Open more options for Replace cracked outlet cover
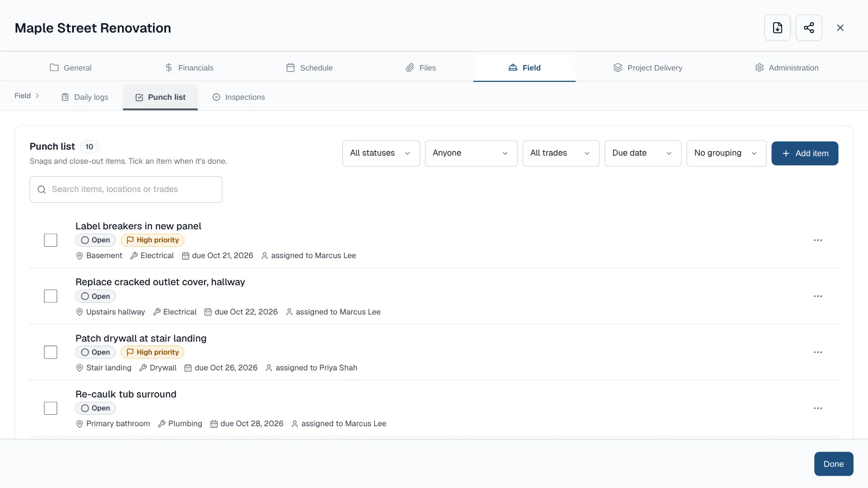Viewport: 868px width, 488px height. (818, 296)
